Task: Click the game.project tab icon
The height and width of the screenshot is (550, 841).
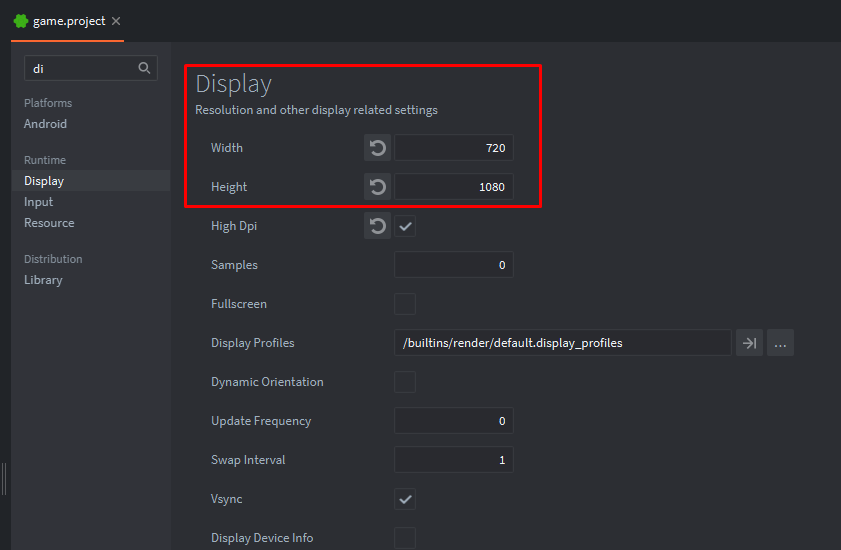Action: 21,21
